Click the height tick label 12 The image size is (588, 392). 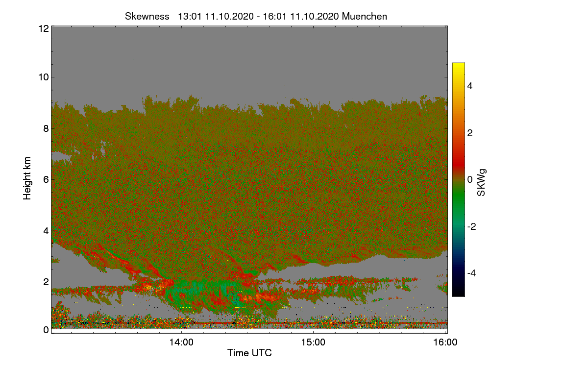click(x=43, y=29)
